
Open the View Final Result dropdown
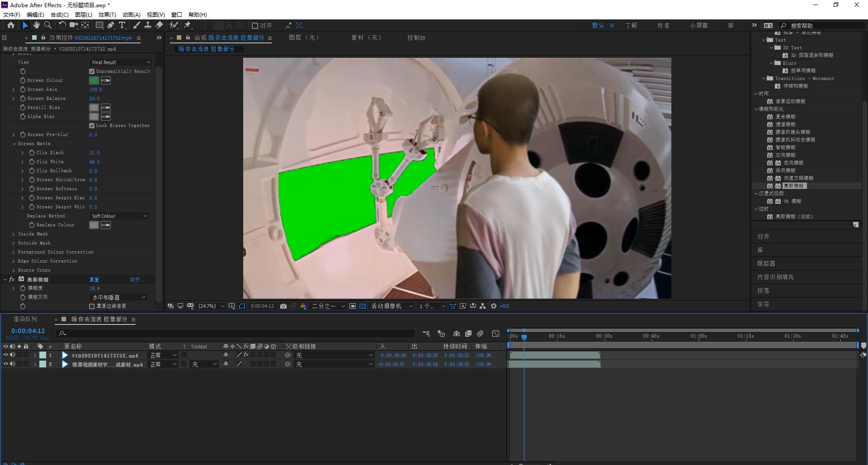click(x=121, y=62)
